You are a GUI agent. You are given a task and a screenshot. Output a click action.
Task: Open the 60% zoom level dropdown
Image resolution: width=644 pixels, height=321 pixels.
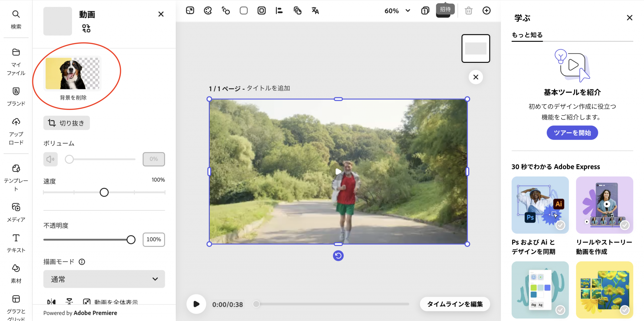tap(397, 11)
